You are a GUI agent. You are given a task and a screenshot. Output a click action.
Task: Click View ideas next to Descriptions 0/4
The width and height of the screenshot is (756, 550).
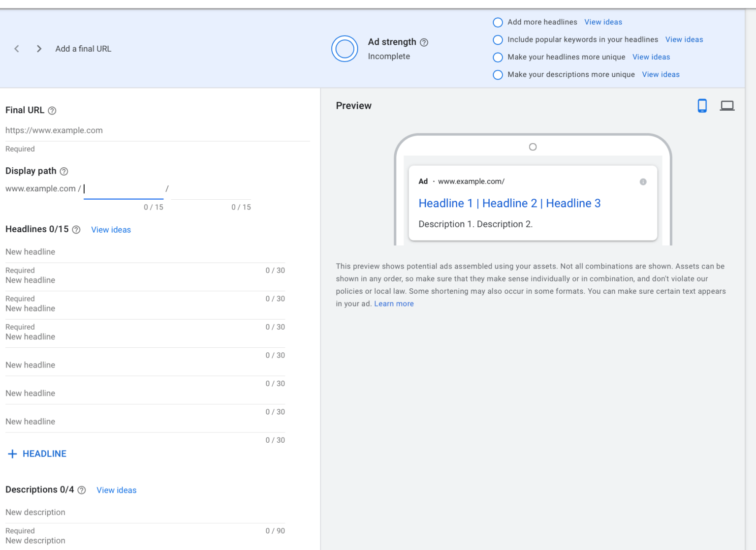pyautogui.click(x=116, y=490)
